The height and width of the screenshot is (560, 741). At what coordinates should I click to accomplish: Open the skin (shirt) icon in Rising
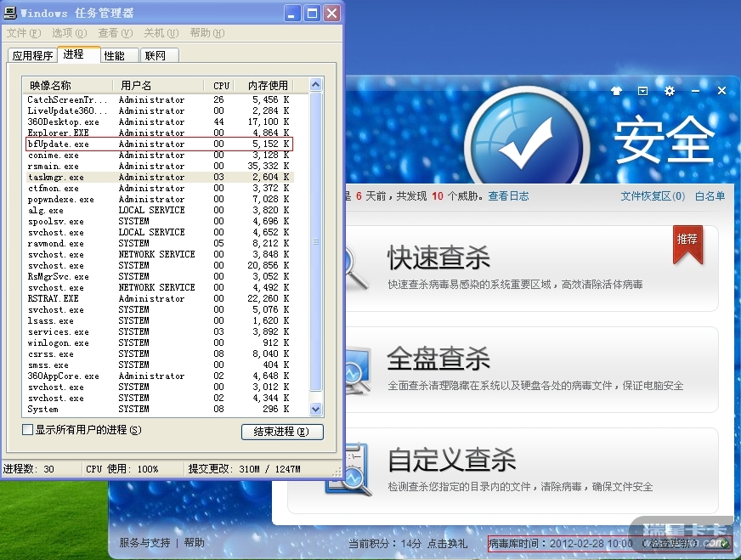tap(616, 91)
